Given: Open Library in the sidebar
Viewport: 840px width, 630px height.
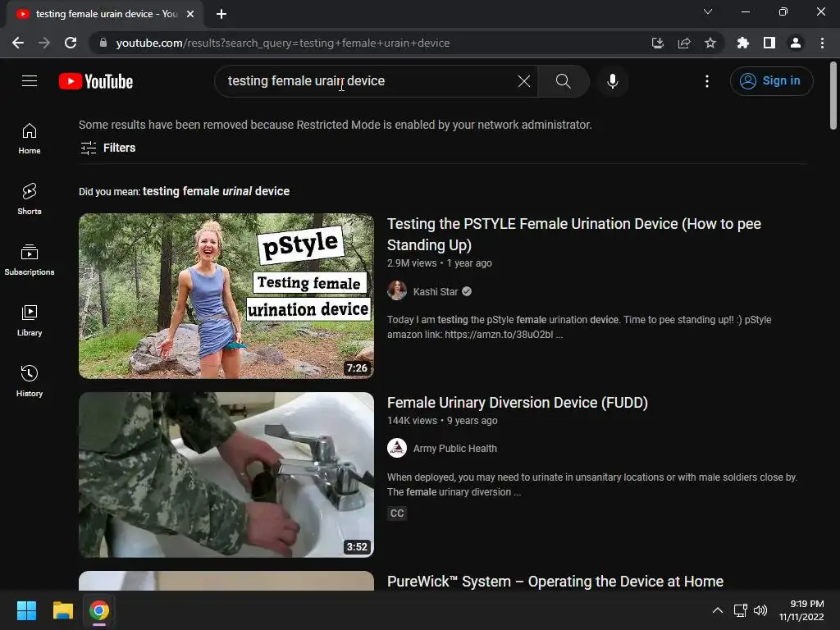Looking at the screenshot, I should pos(30,321).
